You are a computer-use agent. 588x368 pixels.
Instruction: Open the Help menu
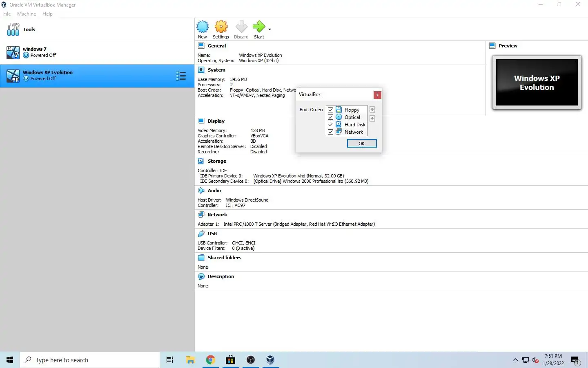click(47, 14)
